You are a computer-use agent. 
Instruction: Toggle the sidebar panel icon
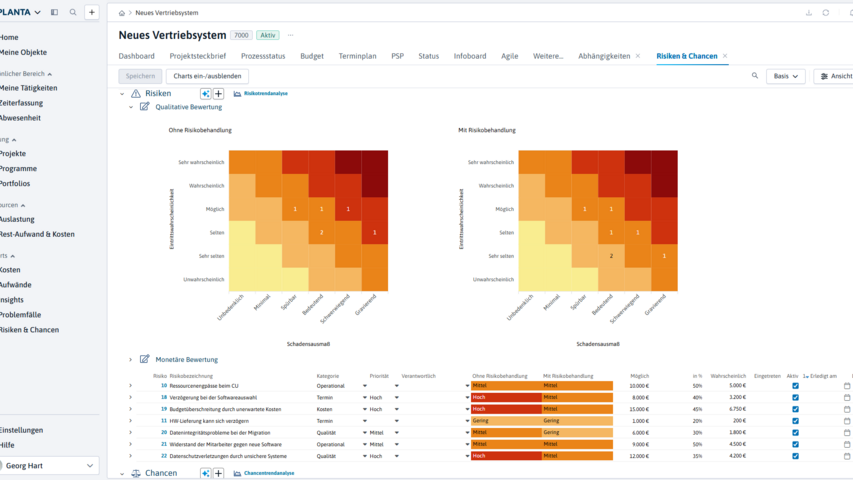[x=54, y=12]
